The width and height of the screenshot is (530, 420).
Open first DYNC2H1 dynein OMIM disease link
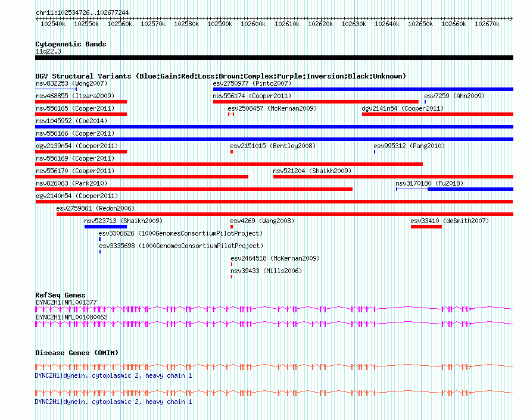[x=113, y=375]
